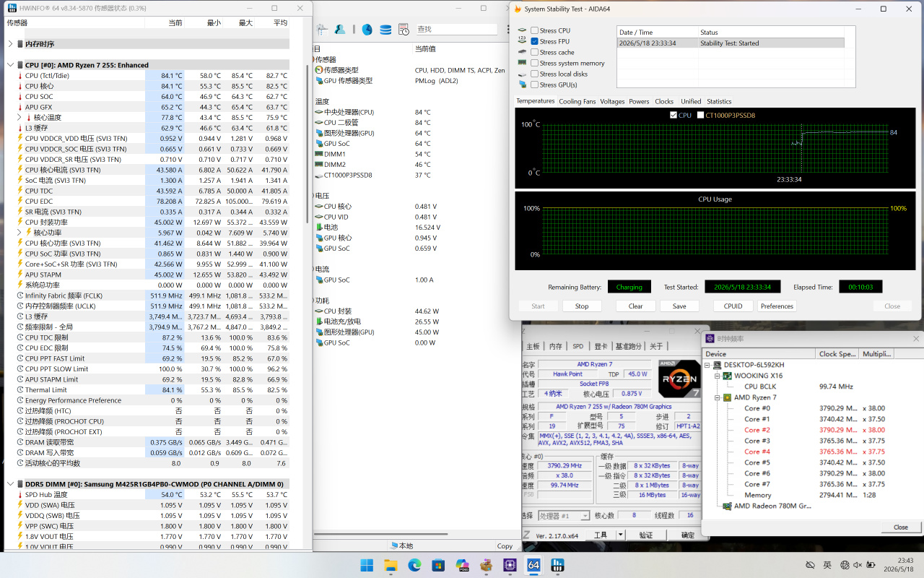
Task: Click the DIMM1 memory module icon
Action: 318,154
